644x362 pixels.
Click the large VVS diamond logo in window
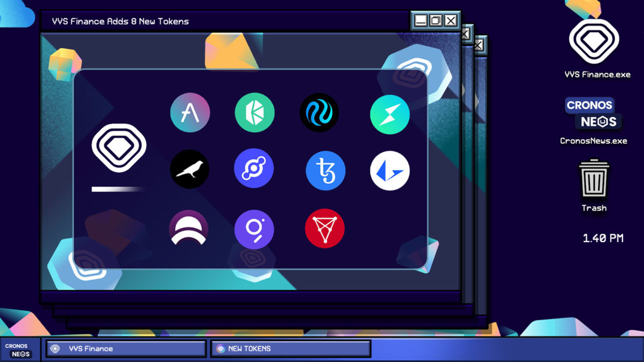point(119,148)
